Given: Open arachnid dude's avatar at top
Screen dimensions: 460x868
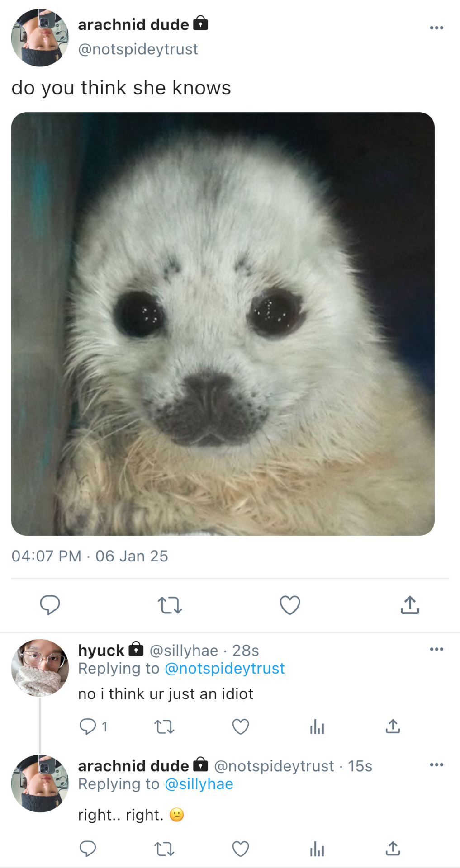Looking at the screenshot, I should (40, 38).
